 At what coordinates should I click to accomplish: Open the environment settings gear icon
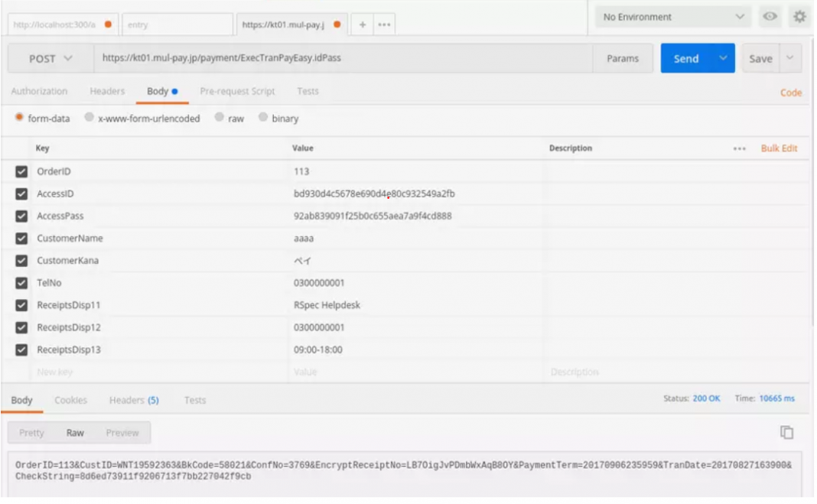(x=799, y=17)
